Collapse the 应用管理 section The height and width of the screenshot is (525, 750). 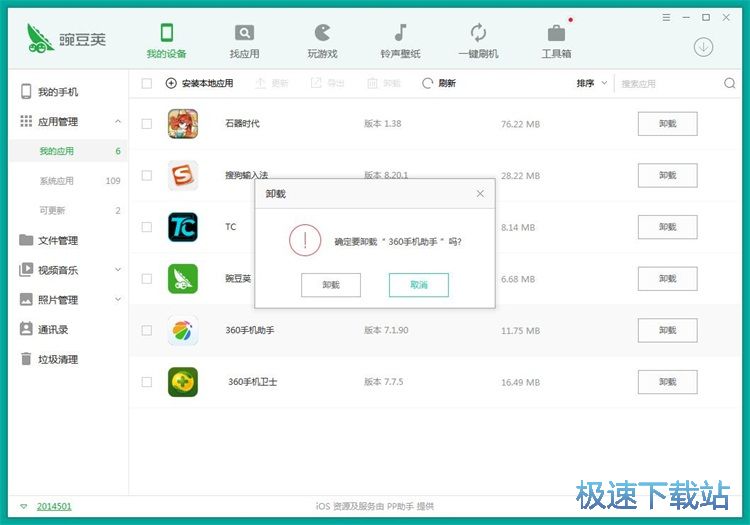[x=118, y=121]
